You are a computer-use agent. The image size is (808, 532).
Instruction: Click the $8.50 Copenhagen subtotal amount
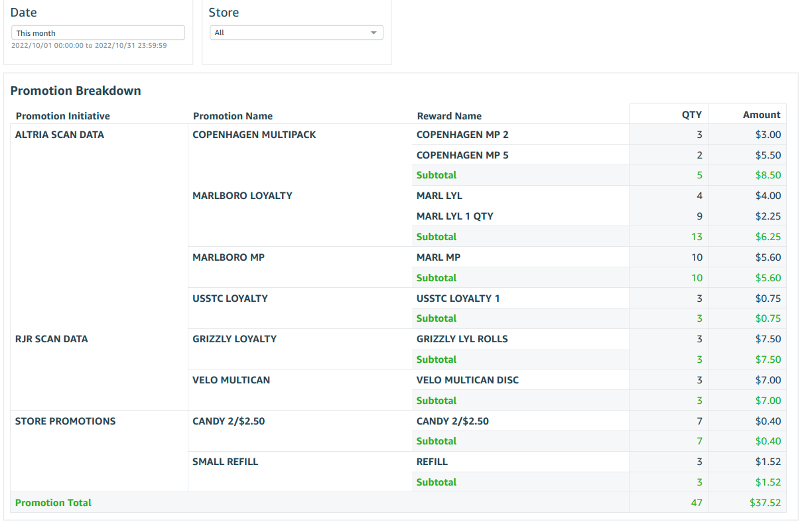click(768, 176)
